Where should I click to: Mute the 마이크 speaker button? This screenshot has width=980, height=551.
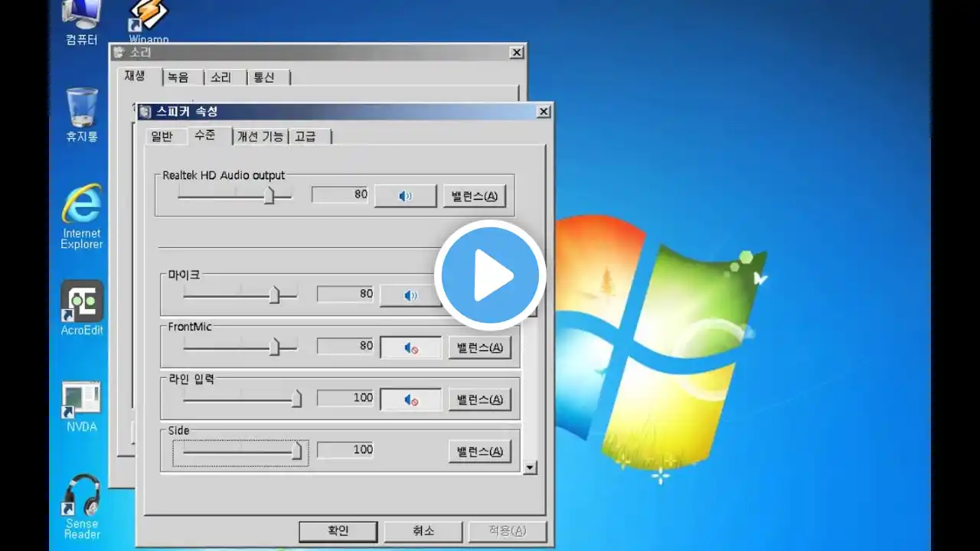click(411, 295)
